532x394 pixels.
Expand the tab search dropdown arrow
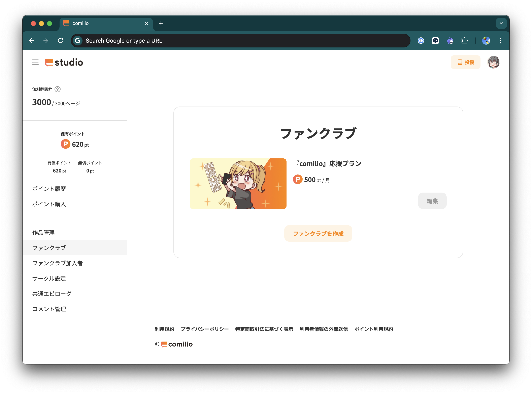click(x=501, y=23)
